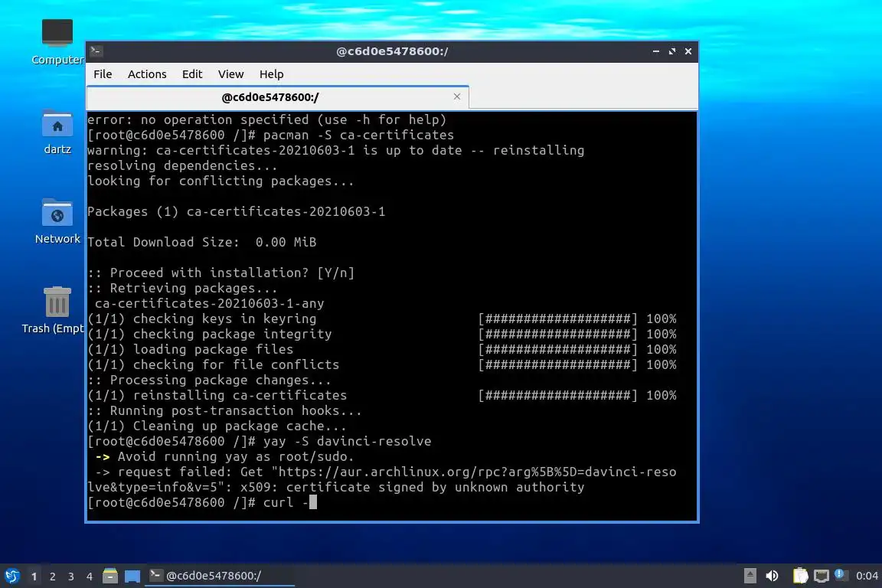Close the terminal tab with the x
The width and height of the screenshot is (882, 588).
pyautogui.click(x=457, y=96)
